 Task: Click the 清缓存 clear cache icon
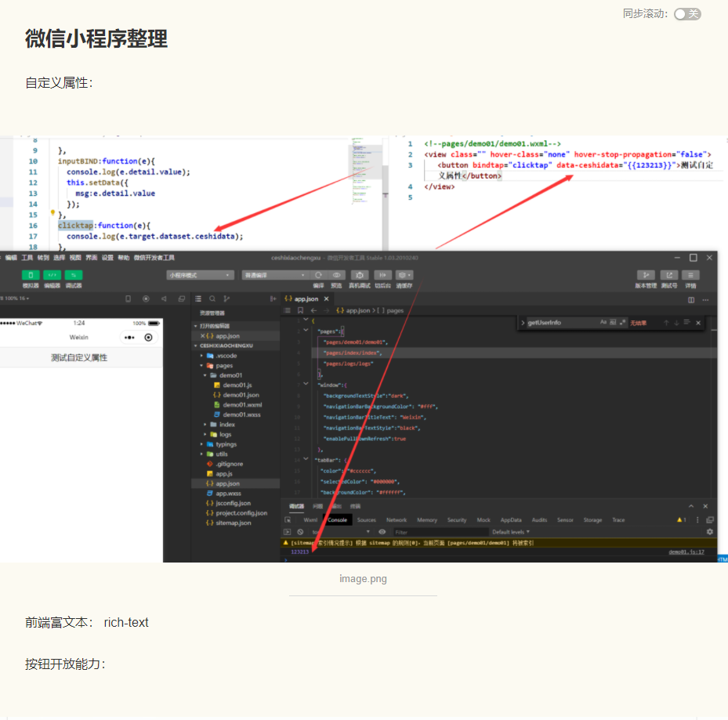(404, 275)
